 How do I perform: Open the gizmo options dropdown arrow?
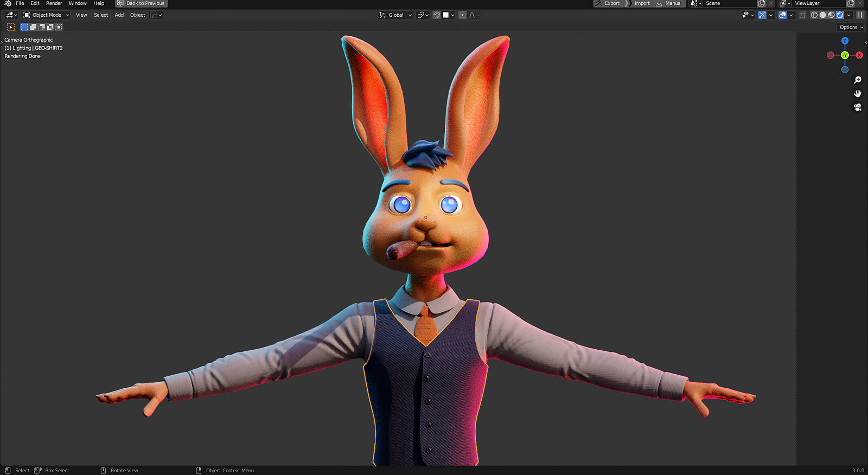(x=771, y=15)
